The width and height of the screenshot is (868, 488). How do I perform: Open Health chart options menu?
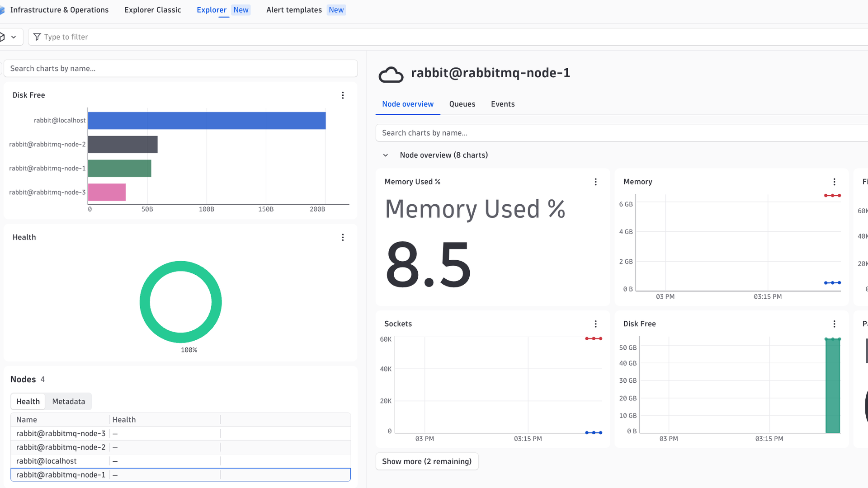[343, 238]
